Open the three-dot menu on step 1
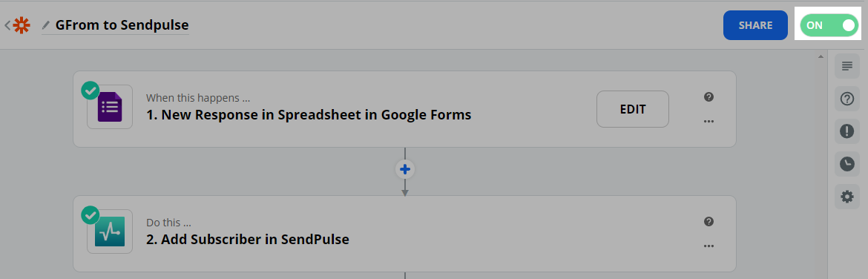The height and width of the screenshot is (279, 868). click(708, 121)
